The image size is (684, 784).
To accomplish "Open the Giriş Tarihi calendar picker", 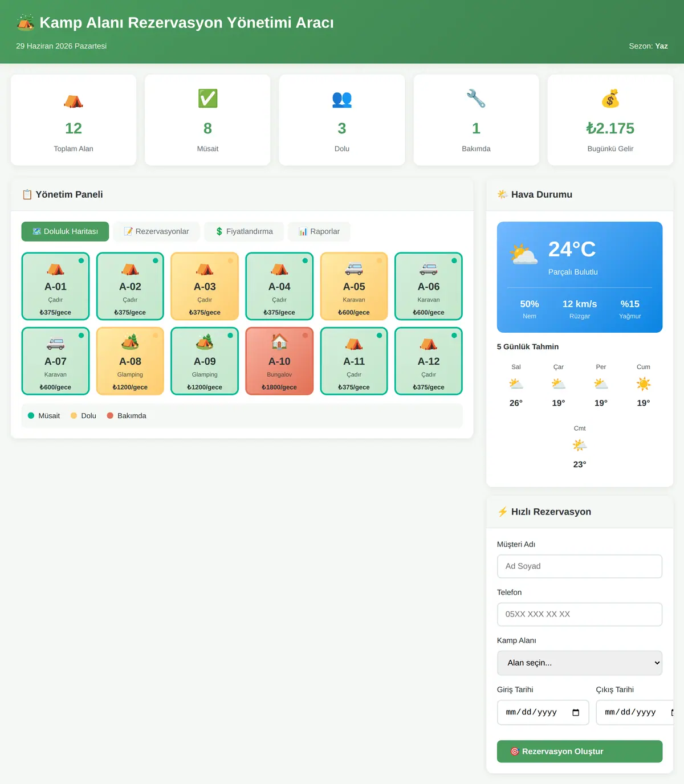I will point(576,712).
